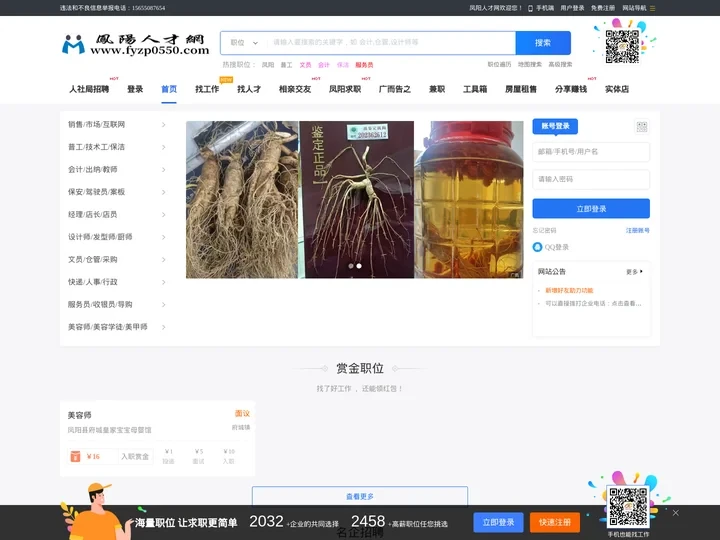720x540 pixels.
Task: Select the second carousel slide dot
Action: point(359,266)
